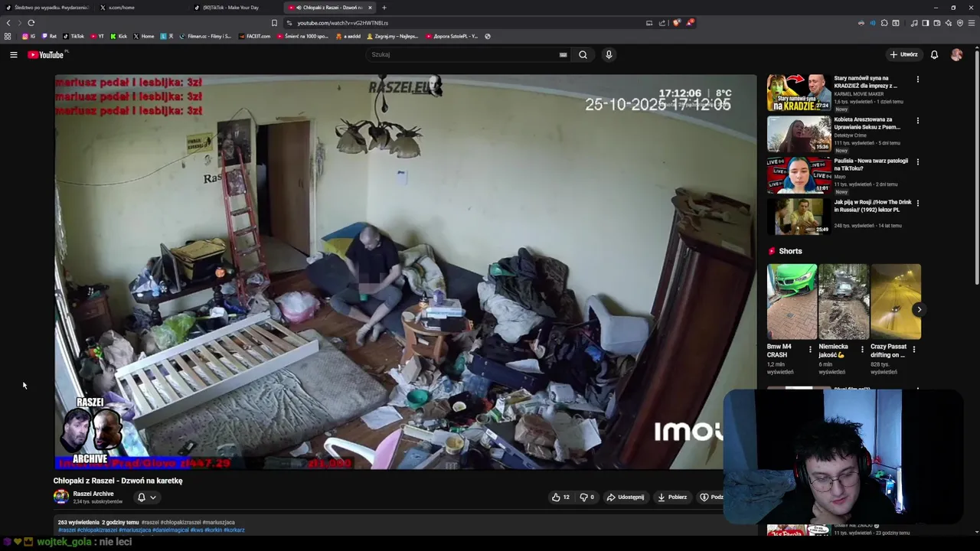
Task: Click Udostępnij share button
Action: 626,497
